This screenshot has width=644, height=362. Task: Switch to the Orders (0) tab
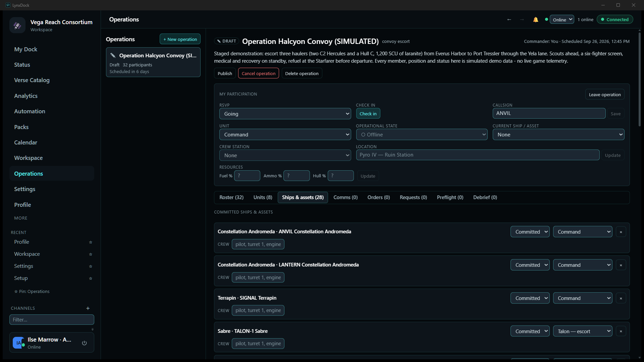coord(378,197)
